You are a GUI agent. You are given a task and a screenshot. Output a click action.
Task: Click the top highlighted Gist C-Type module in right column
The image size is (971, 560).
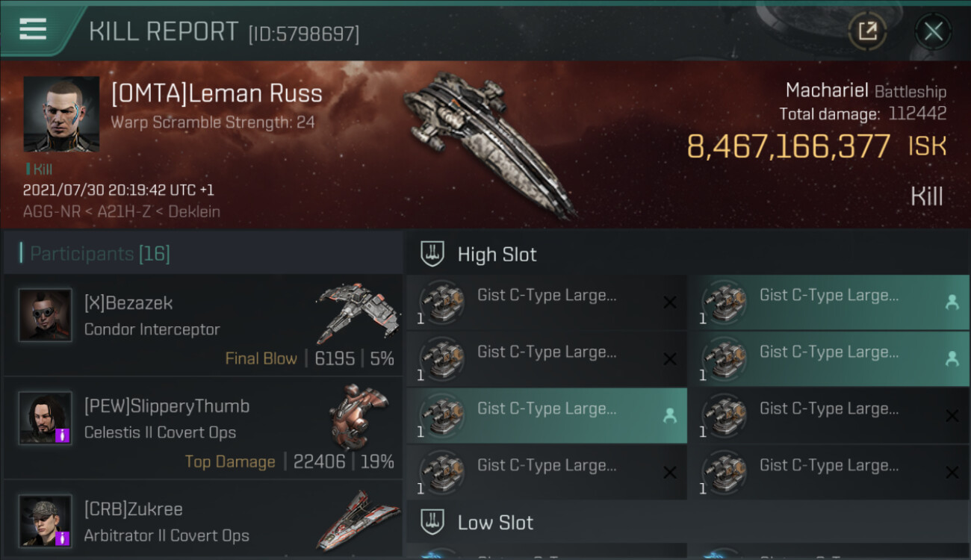tap(828, 302)
